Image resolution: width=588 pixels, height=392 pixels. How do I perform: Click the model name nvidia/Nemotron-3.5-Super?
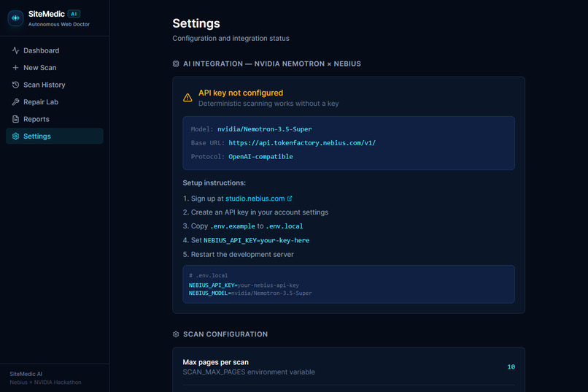[x=264, y=129]
